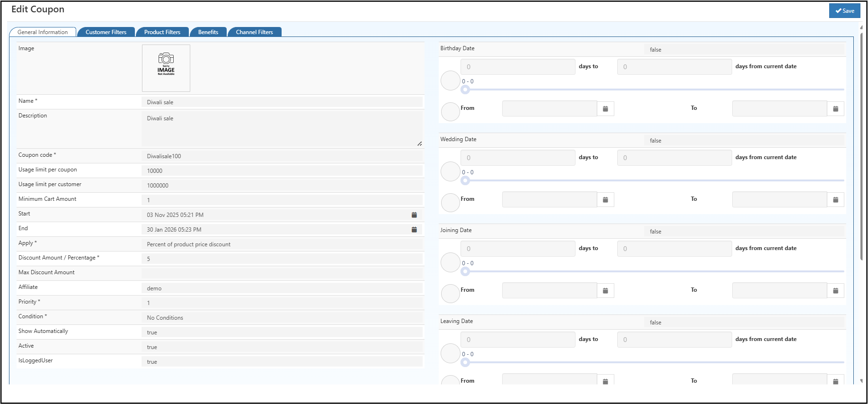Select Joining Date days range radio button
Screen dimensions: 868x404
450,262
